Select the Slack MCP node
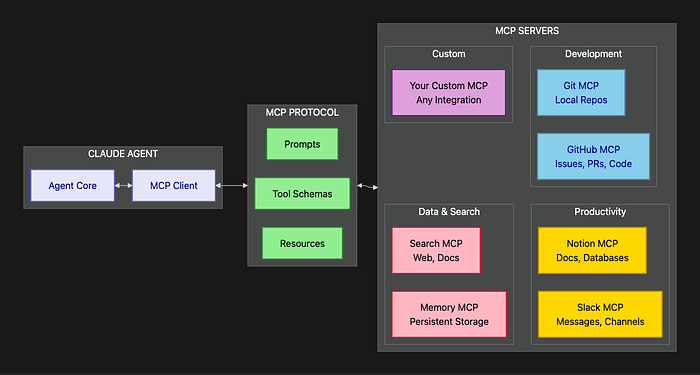The image size is (700, 375). tap(600, 314)
